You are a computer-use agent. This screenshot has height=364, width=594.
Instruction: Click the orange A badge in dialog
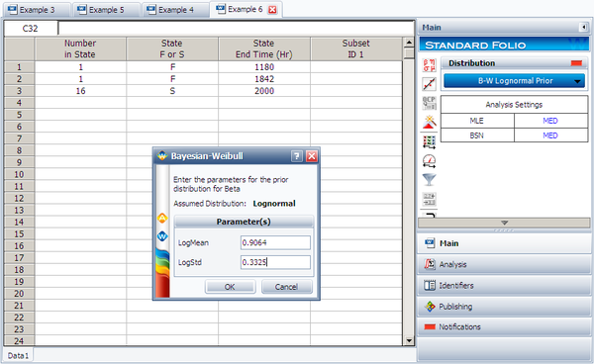pos(162,218)
